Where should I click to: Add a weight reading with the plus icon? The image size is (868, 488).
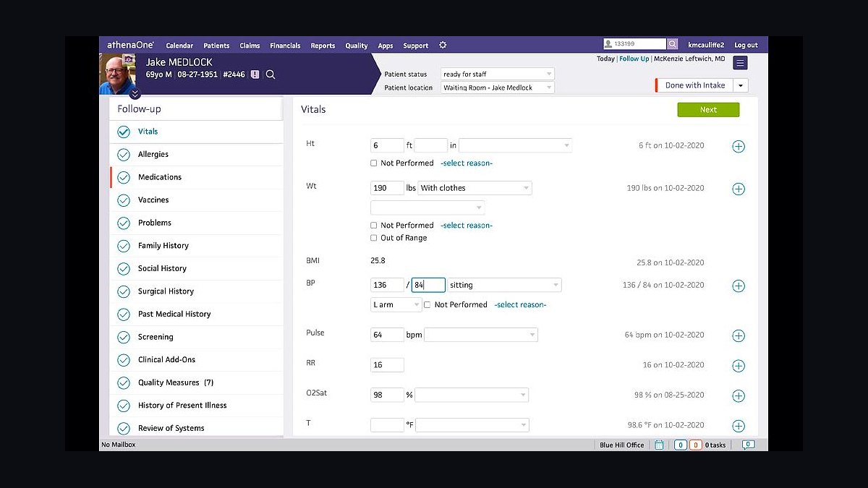point(739,189)
